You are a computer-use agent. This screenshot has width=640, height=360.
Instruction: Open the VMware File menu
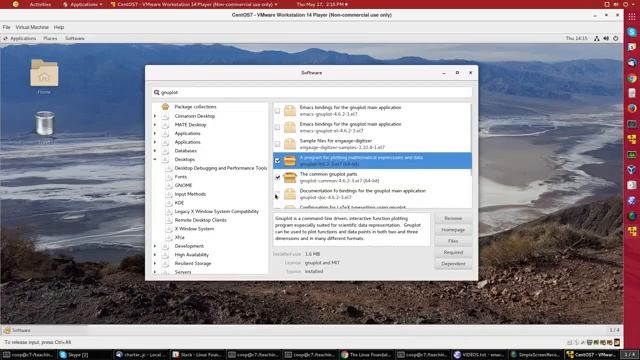7,27
